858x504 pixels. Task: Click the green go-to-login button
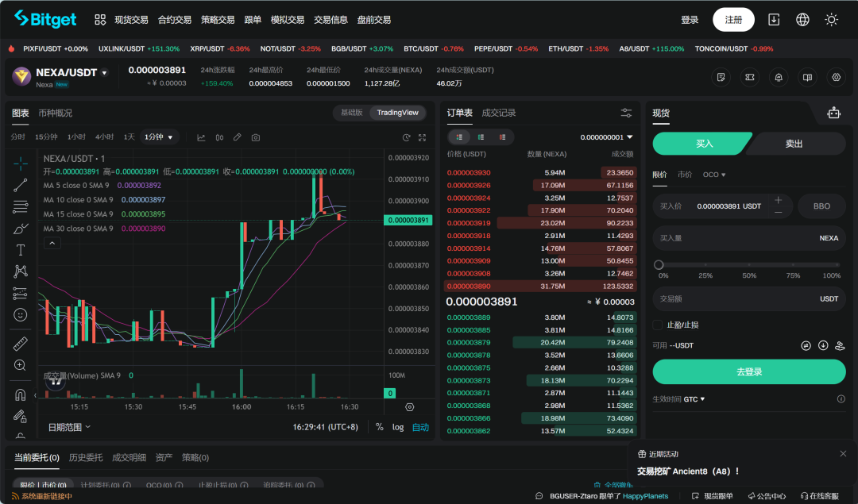click(749, 371)
